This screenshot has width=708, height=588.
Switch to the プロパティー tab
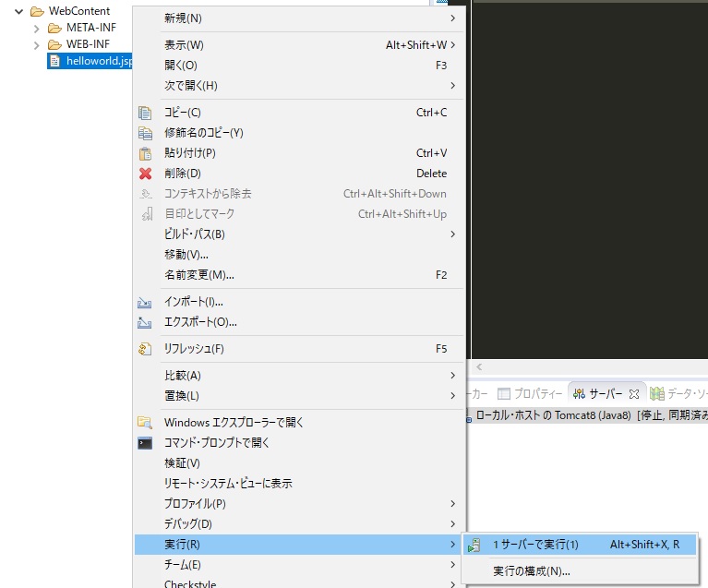pyautogui.click(x=531, y=394)
